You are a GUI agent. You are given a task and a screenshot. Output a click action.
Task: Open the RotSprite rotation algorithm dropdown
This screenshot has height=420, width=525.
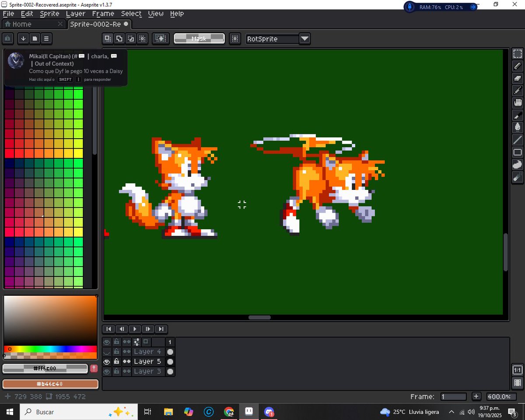304,39
